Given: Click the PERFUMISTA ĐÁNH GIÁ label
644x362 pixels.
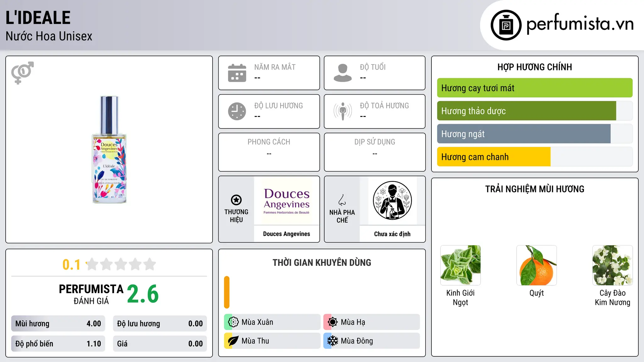Looking at the screenshot, I should 91,294.
